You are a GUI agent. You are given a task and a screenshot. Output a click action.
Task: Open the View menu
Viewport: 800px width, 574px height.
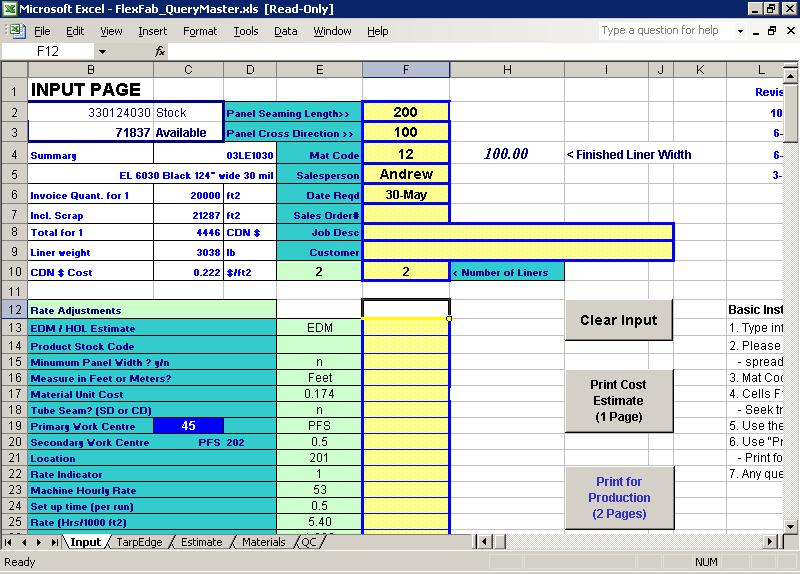(x=111, y=31)
